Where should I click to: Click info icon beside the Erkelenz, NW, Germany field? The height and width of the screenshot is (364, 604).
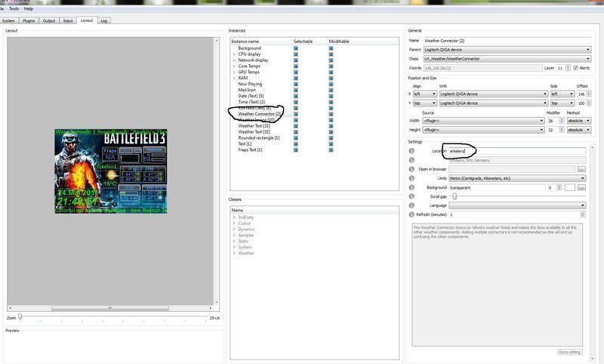(x=411, y=160)
